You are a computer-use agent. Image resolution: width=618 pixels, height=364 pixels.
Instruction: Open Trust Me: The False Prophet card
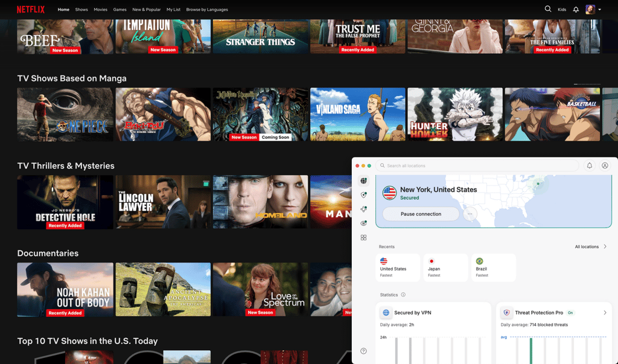click(357, 36)
